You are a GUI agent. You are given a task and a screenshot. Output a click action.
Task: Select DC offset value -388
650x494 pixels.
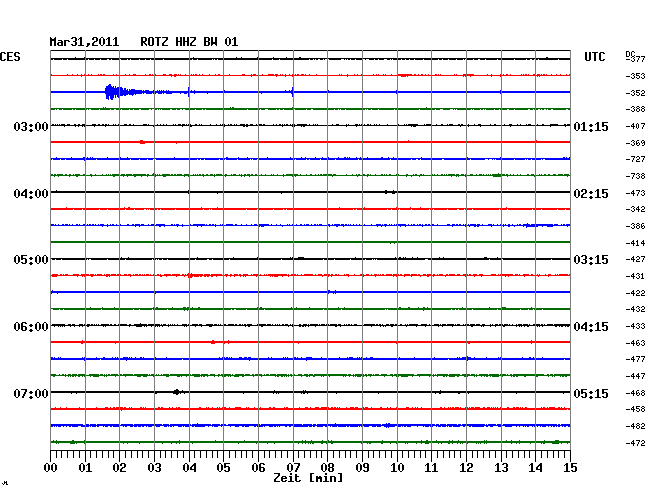pyautogui.click(x=636, y=109)
